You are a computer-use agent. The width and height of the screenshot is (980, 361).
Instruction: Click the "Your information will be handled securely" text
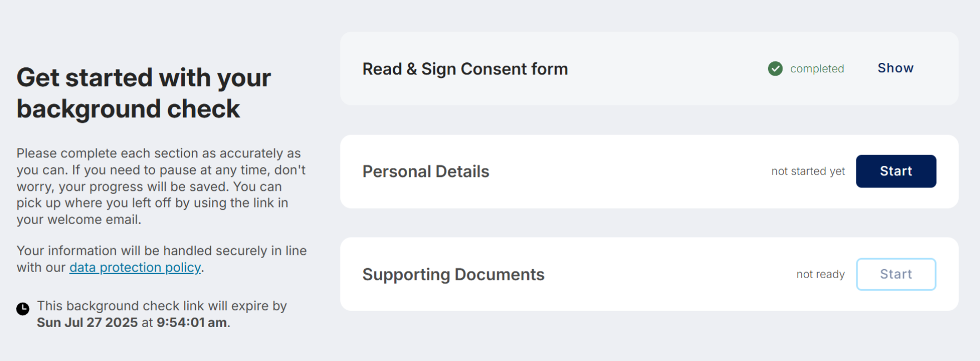161,251
